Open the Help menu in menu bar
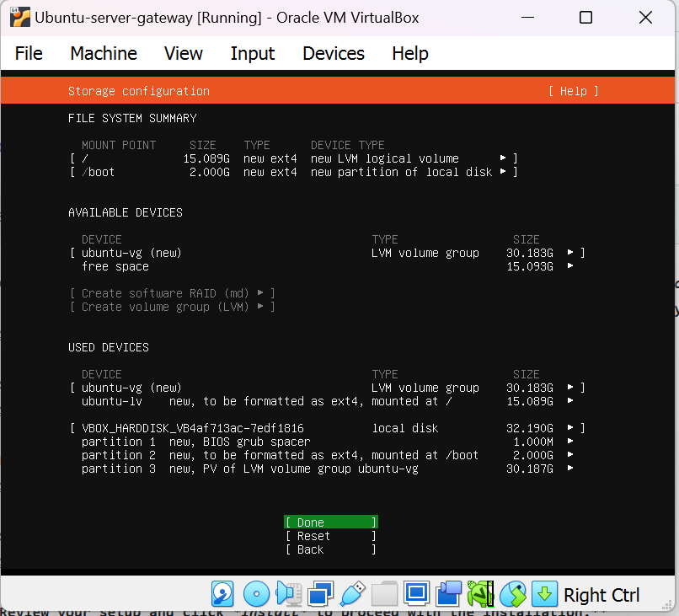Viewport: 679px width, 616px height. (x=410, y=54)
